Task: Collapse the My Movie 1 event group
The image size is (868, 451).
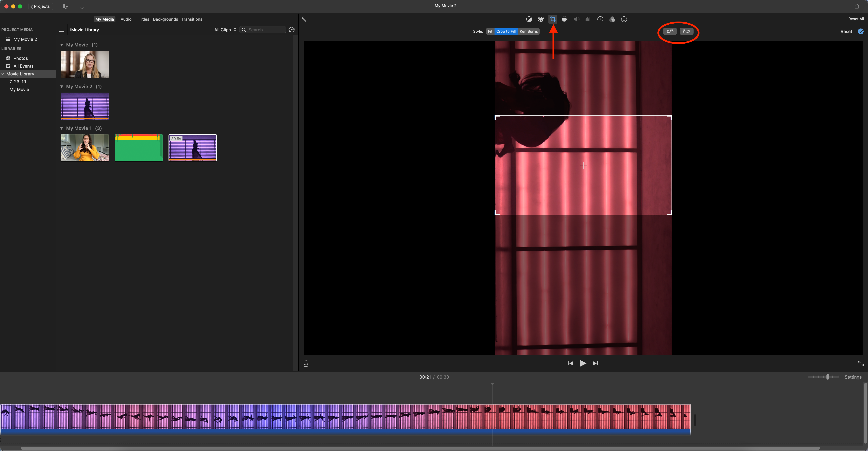Action: 62,128
